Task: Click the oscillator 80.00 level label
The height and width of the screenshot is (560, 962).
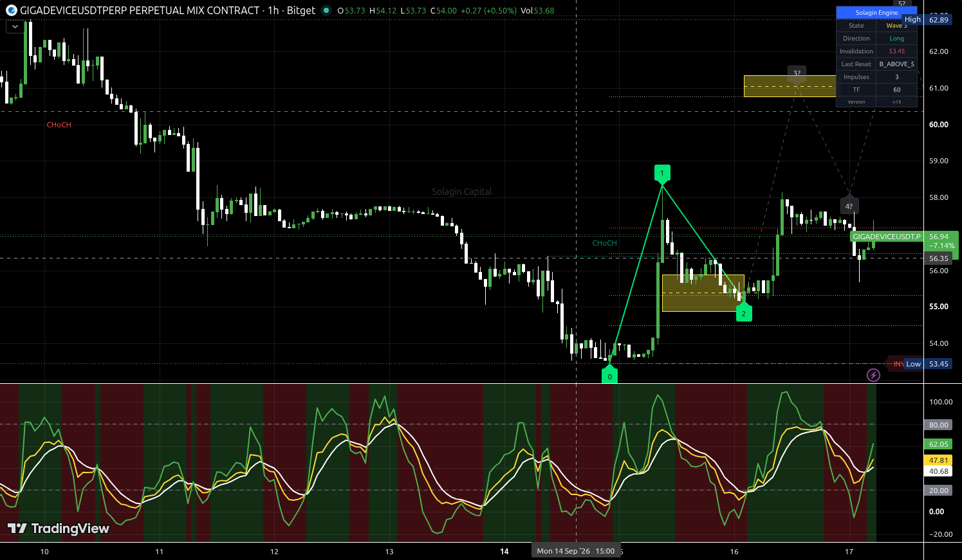Action: 939,425
